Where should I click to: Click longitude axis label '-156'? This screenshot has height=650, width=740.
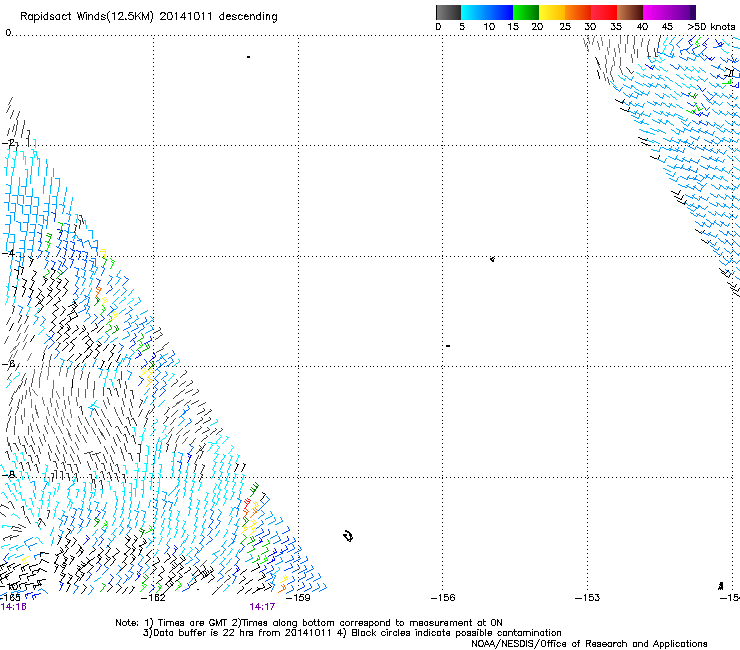(443, 598)
